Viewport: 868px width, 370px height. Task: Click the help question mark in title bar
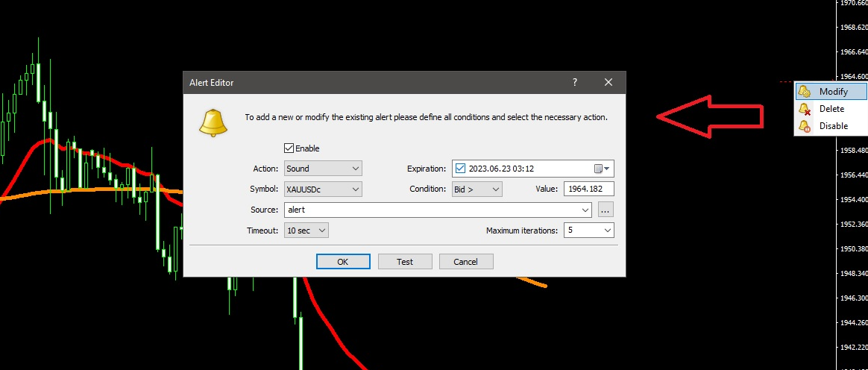click(x=574, y=82)
